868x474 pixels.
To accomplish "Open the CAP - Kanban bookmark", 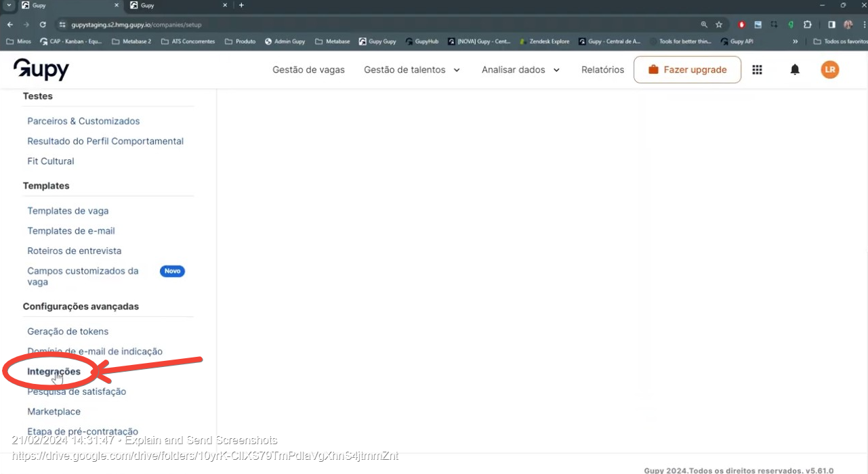I will (71, 41).
